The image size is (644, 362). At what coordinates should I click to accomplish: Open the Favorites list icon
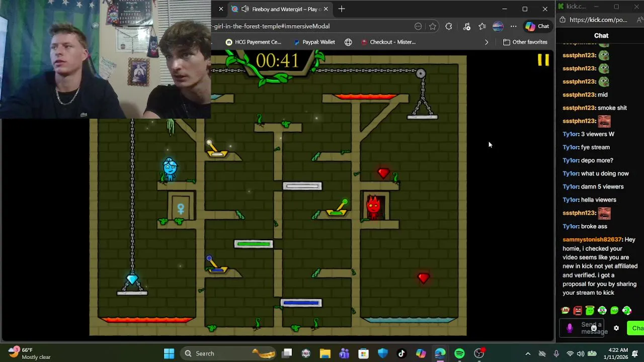(x=482, y=26)
